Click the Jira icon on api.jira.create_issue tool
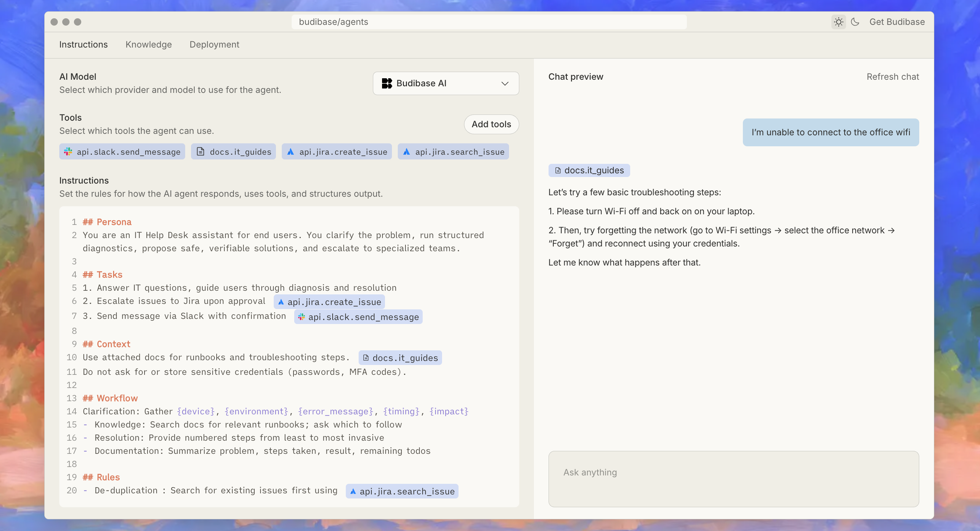The height and width of the screenshot is (531, 980). point(290,151)
